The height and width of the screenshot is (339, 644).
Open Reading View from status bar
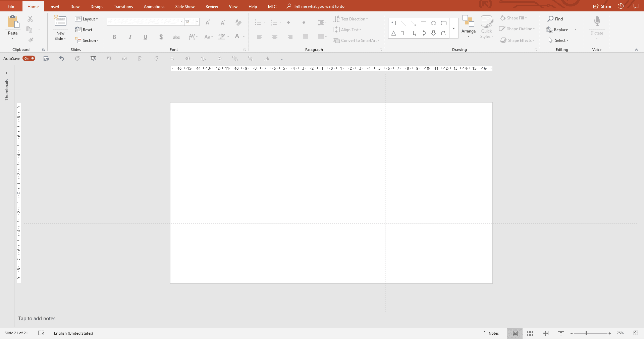(x=545, y=333)
